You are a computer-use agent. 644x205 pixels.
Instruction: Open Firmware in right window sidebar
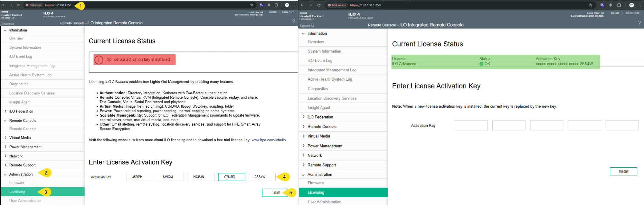click(316, 183)
